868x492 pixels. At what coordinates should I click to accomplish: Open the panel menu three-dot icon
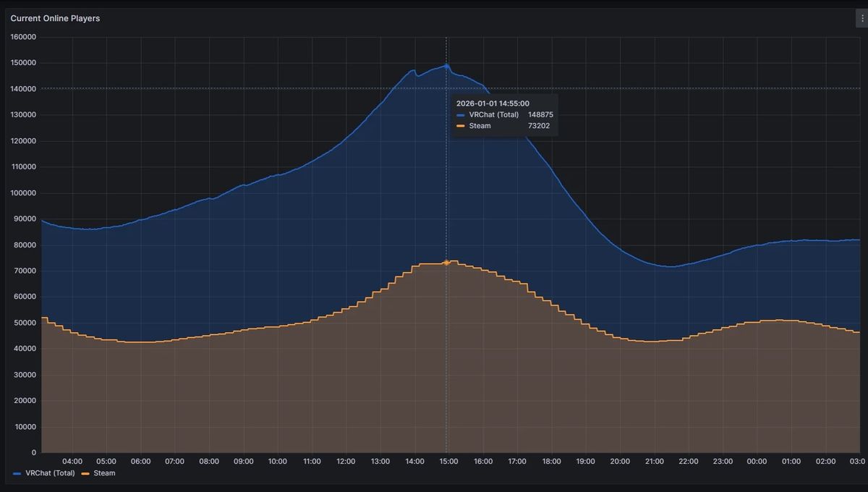861,19
